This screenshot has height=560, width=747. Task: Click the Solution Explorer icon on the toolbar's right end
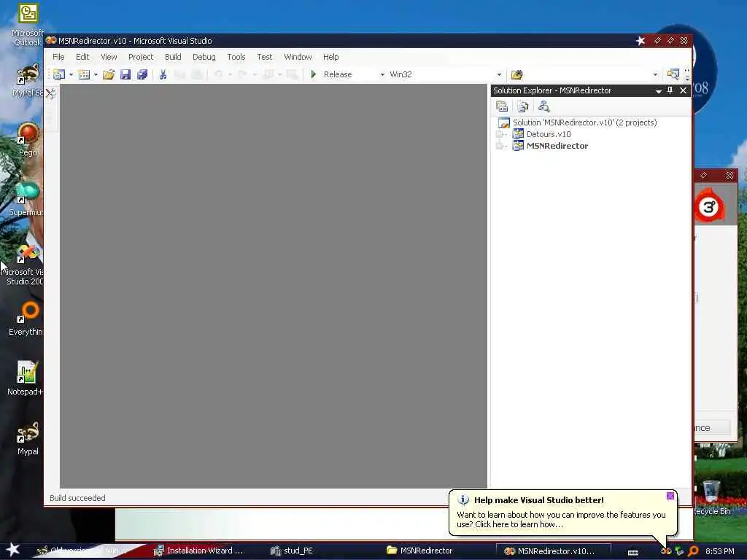(673, 74)
